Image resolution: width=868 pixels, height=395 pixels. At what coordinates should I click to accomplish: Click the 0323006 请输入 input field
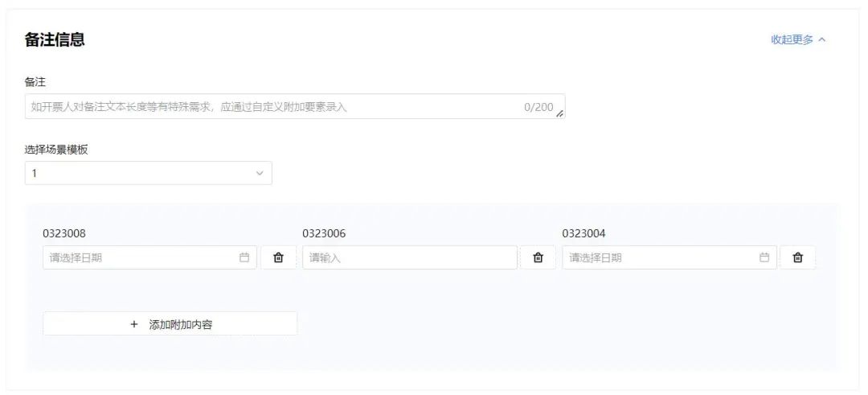[410, 257]
